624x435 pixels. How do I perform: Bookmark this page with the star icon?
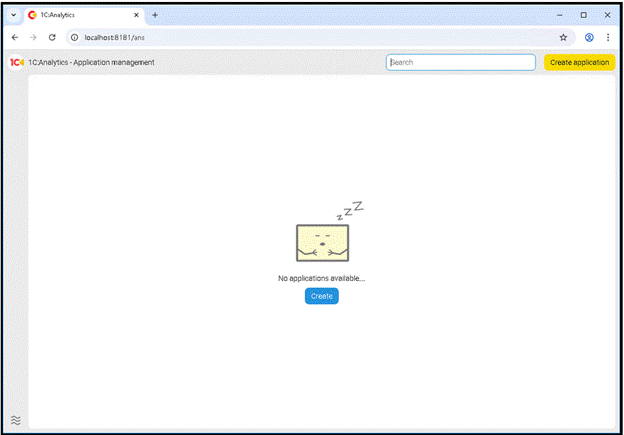[563, 37]
